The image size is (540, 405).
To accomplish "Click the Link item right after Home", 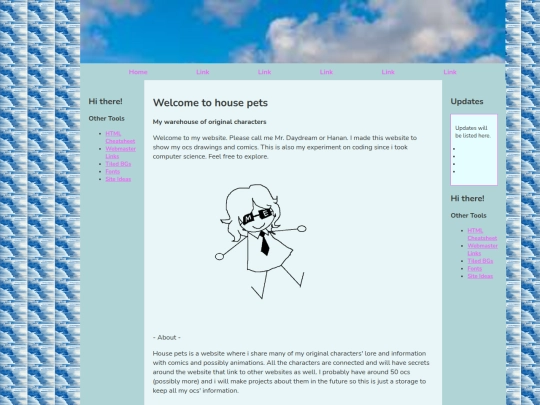I will click(x=202, y=72).
